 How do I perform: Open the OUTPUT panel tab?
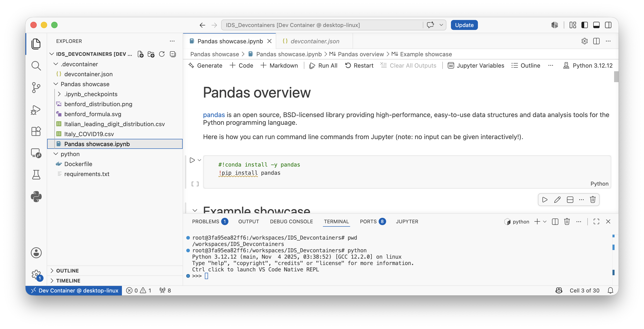249,222
